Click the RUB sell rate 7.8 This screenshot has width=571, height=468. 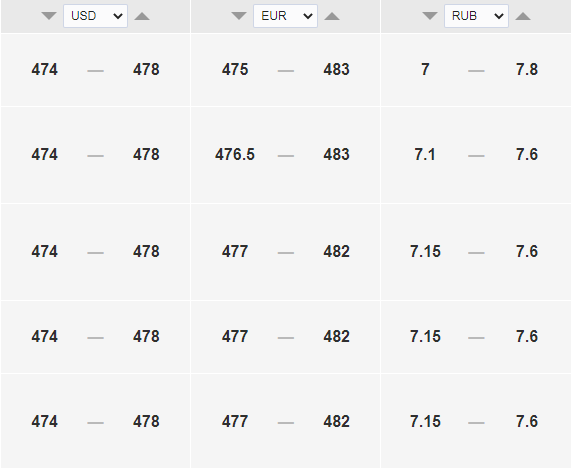[x=527, y=69]
